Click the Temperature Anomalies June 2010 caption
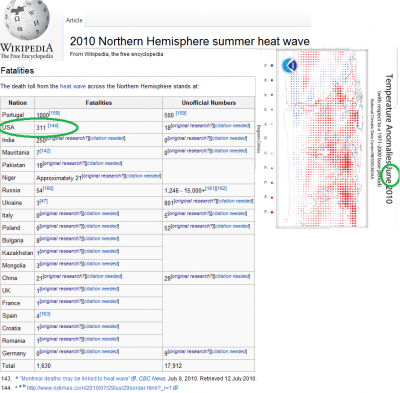The image size is (400, 393). 389,139
